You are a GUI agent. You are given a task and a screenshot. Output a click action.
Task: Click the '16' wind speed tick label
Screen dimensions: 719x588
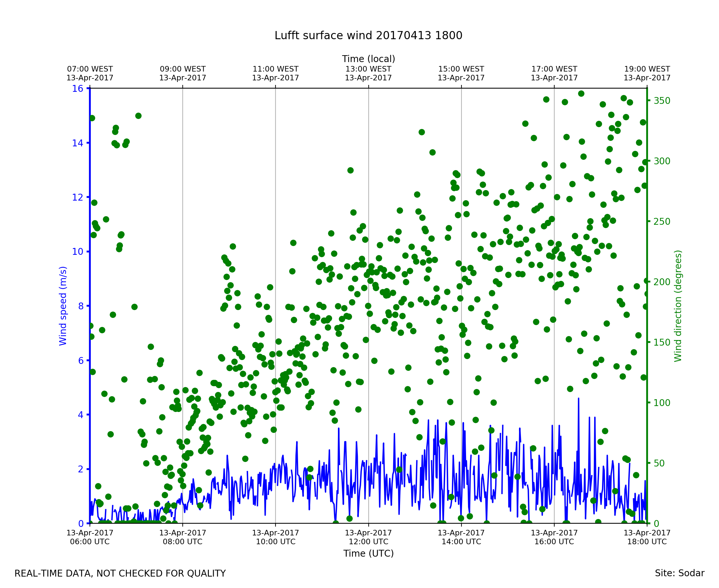(77, 89)
